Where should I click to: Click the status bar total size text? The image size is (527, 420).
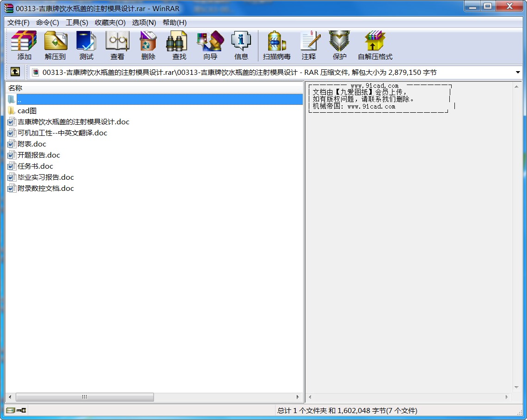pos(347,410)
